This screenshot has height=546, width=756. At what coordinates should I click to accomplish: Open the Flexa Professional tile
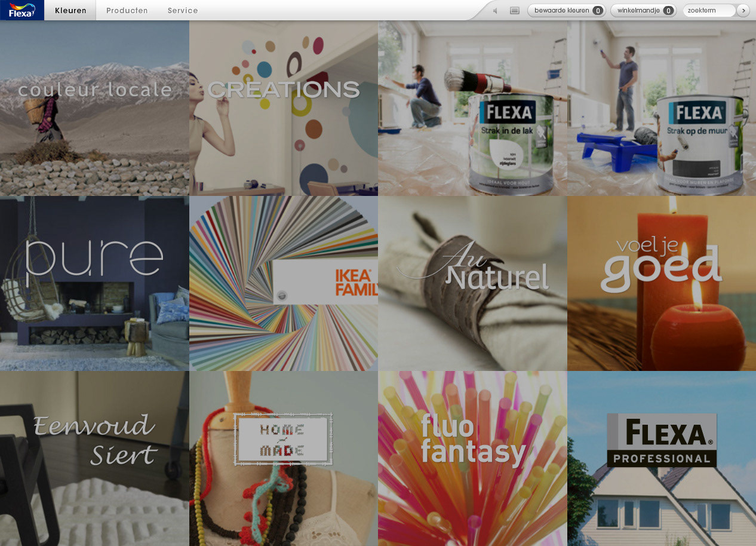pyautogui.click(x=662, y=458)
